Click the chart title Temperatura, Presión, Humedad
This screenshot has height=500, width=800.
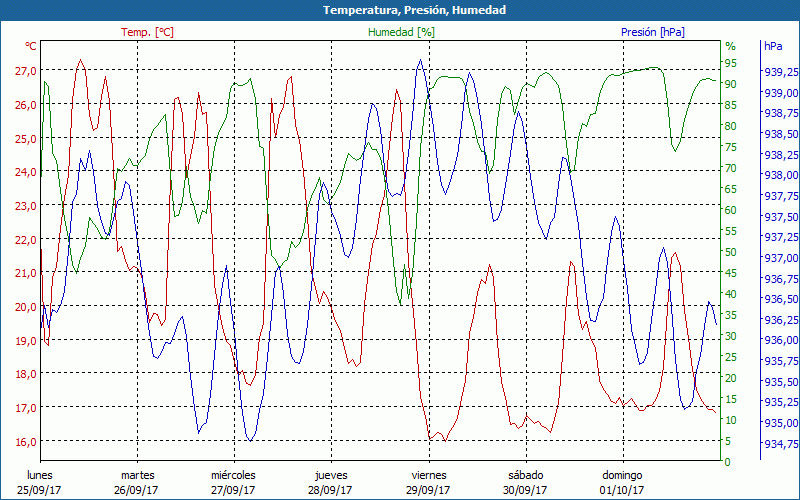[x=400, y=10]
